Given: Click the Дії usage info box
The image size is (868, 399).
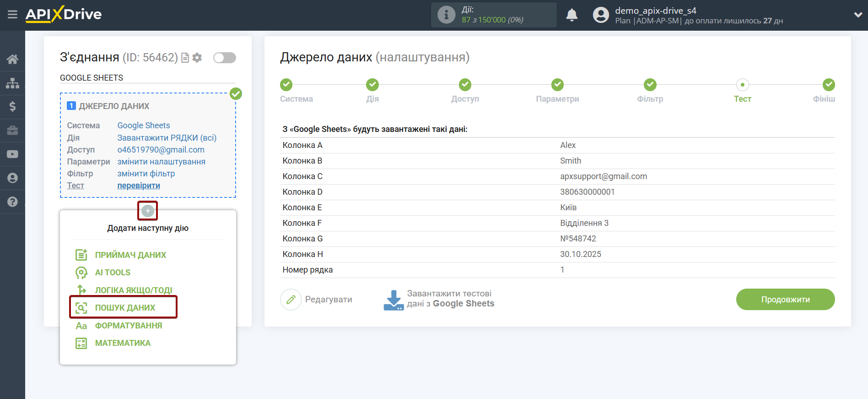Looking at the screenshot, I should click(493, 15).
